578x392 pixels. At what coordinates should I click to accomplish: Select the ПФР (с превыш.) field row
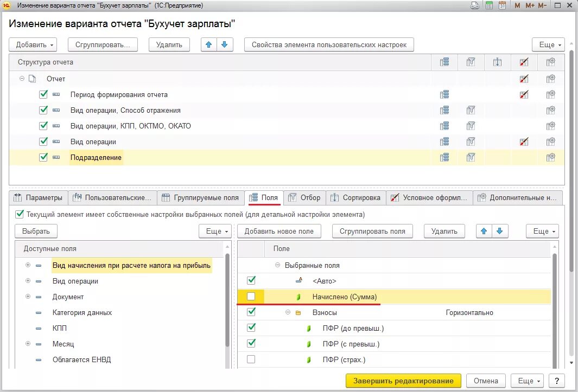[394, 344]
